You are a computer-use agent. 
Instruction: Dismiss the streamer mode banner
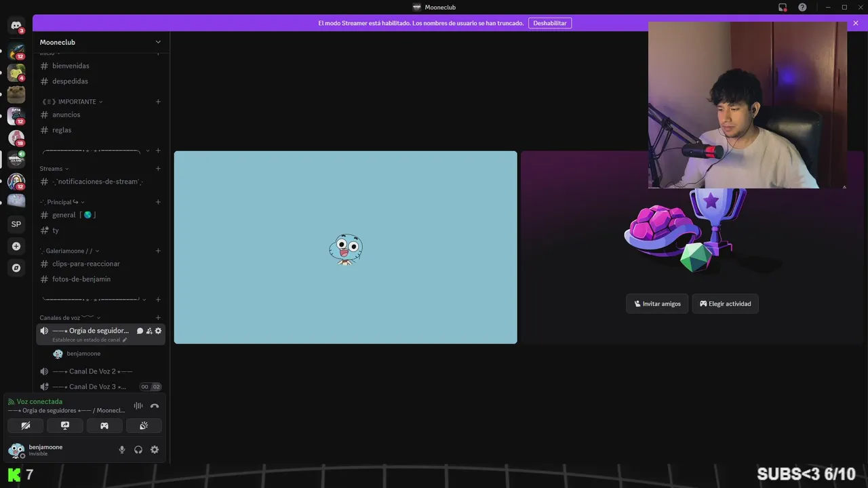click(x=856, y=23)
